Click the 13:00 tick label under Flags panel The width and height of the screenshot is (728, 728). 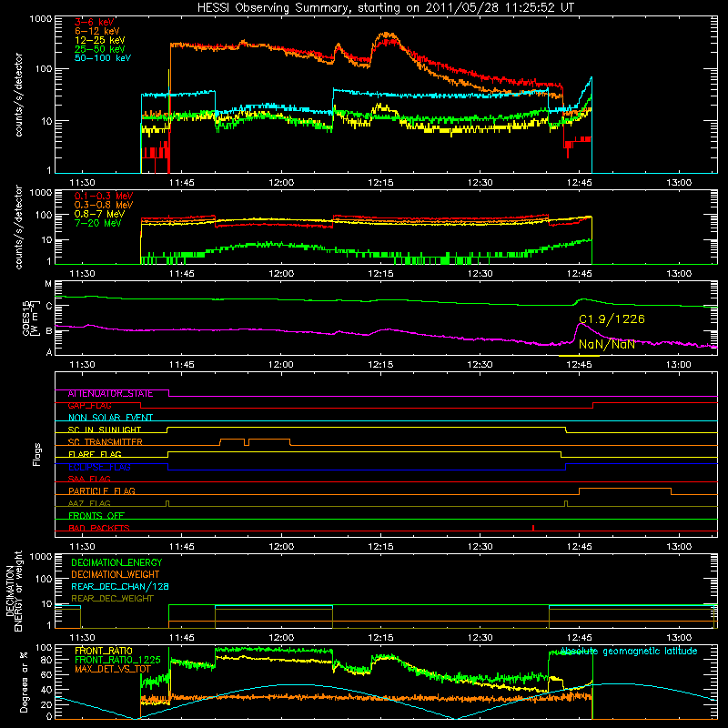click(x=679, y=547)
